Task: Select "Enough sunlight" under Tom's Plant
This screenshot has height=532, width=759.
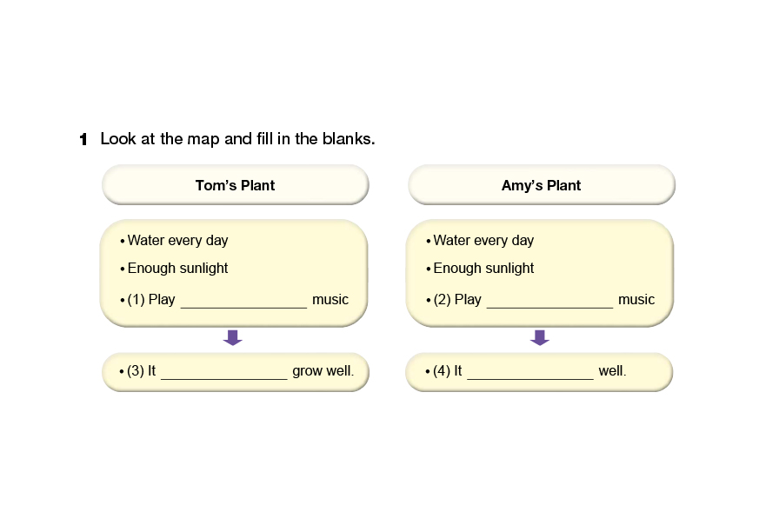Action: [x=177, y=269]
